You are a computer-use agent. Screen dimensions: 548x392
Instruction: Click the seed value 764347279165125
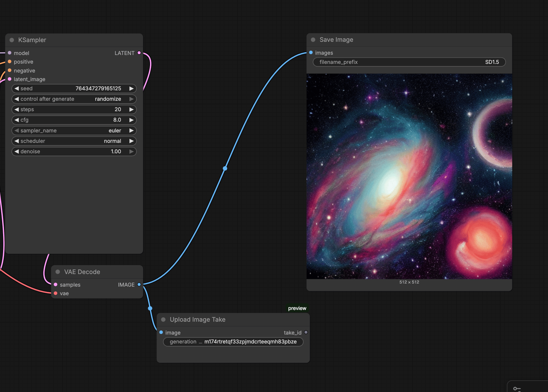click(98, 88)
